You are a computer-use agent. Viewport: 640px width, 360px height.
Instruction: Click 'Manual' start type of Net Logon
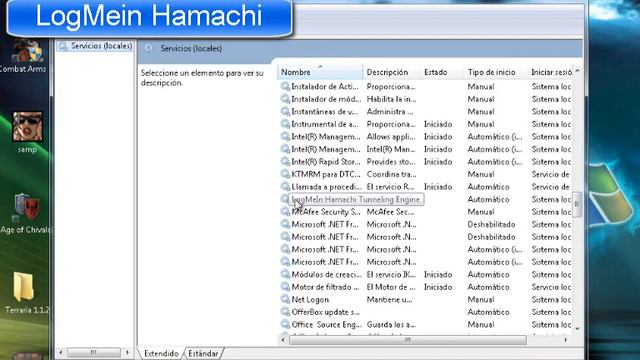tap(481, 300)
